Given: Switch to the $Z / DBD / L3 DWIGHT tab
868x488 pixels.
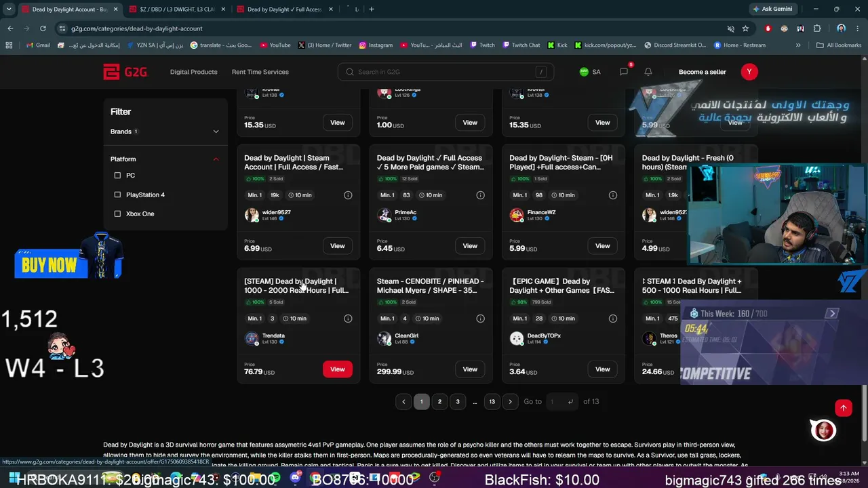Looking at the screenshot, I should click(x=176, y=9).
